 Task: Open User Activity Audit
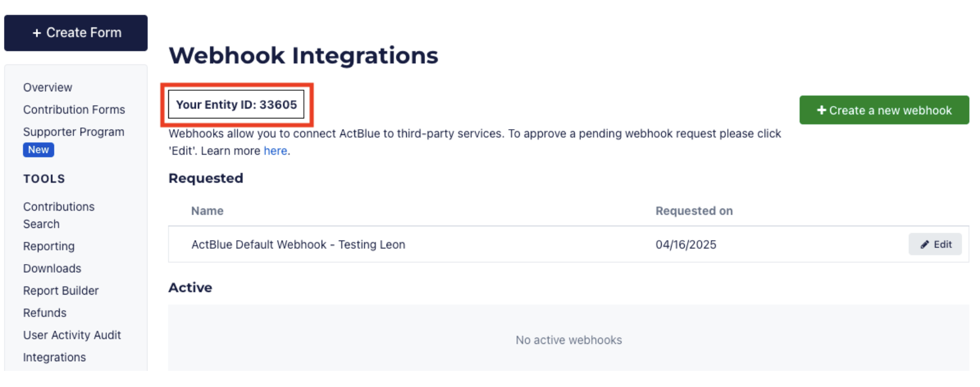(x=72, y=335)
